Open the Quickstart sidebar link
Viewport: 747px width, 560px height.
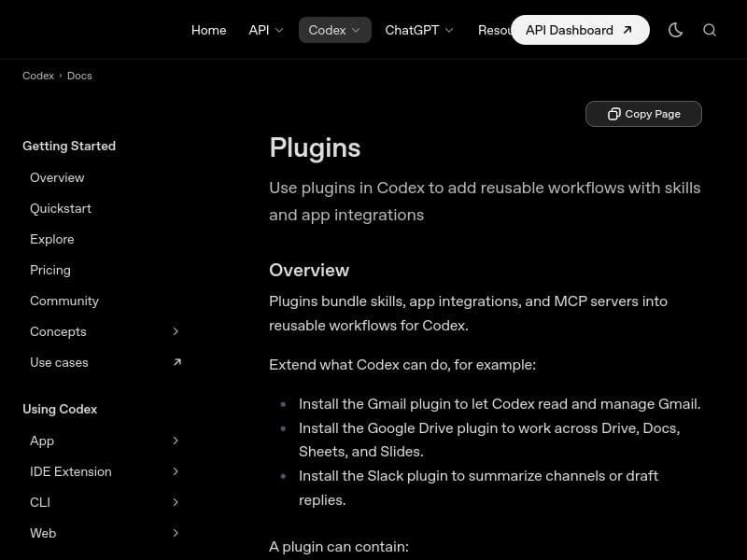pos(61,208)
